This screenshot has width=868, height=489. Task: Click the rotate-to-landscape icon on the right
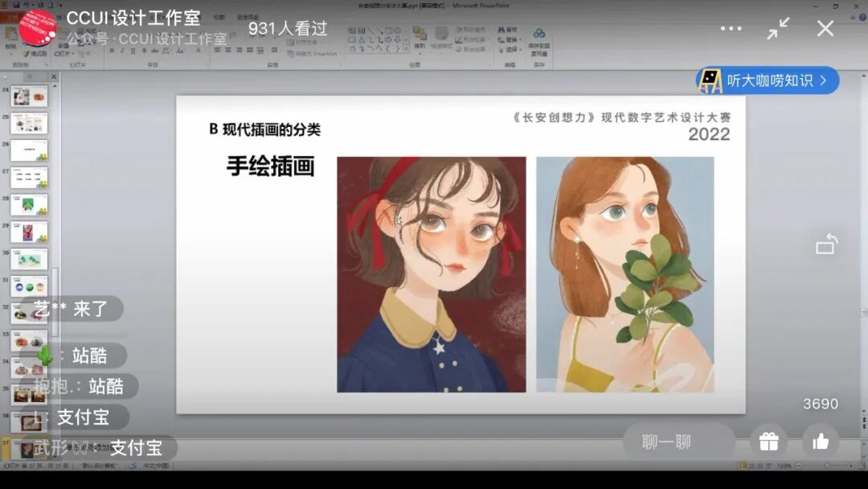click(825, 244)
